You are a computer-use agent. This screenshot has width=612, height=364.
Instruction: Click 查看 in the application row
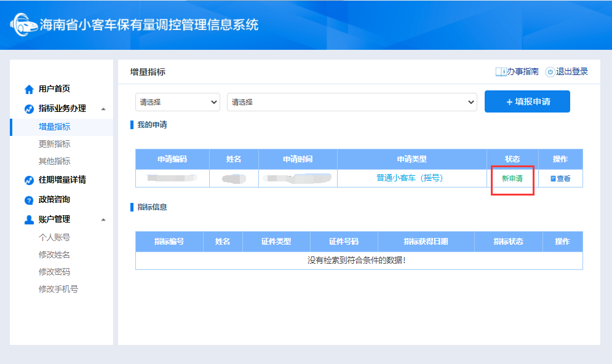(560, 179)
